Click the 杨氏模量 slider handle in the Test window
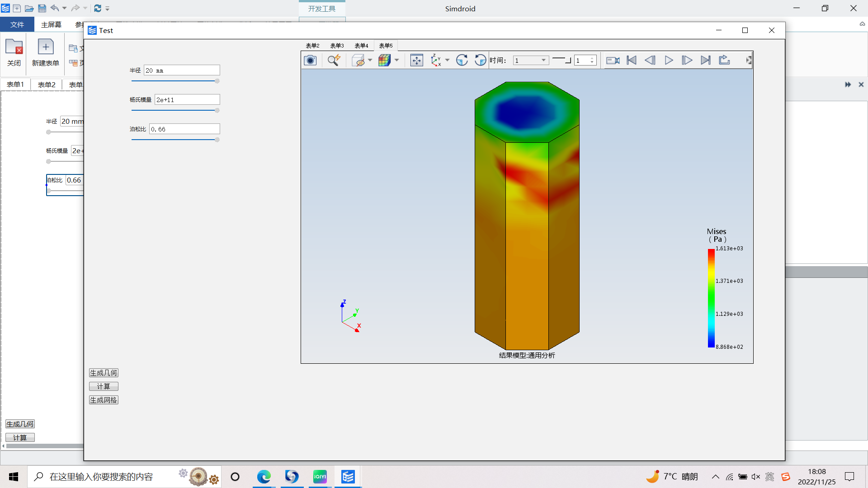Viewport: 868px width, 488px height. [x=217, y=111]
